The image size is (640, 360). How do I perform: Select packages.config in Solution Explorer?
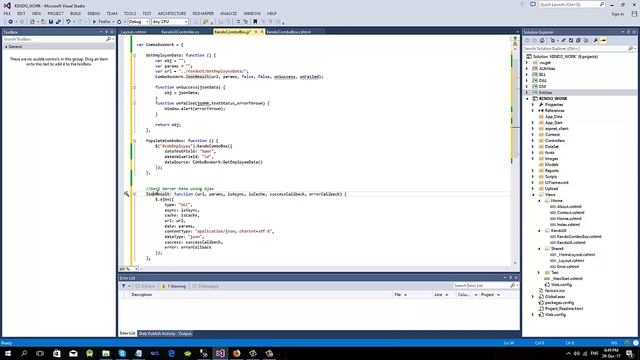(559, 302)
